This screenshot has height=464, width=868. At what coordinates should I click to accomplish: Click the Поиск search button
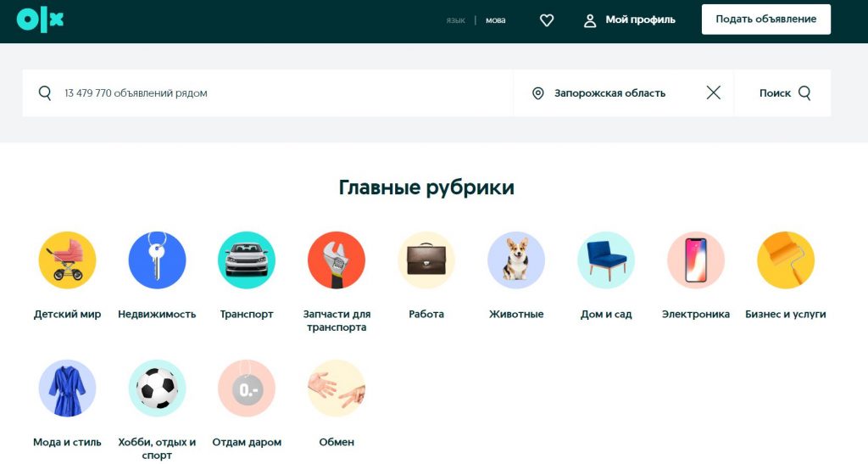pyautogui.click(x=782, y=93)
